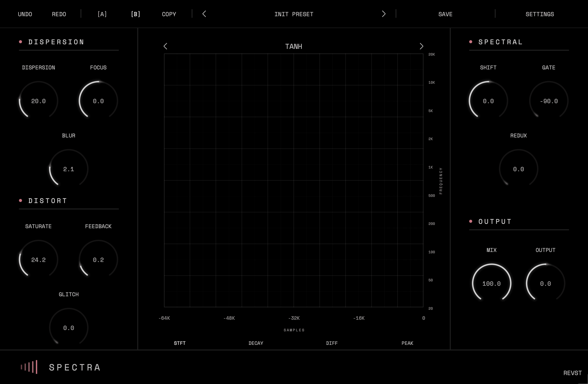Click the Spectra logo bars icon

tap(29, 367)
